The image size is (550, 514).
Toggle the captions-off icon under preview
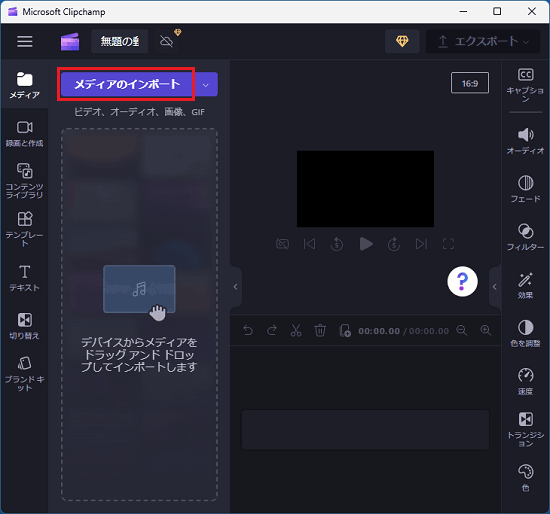pos(282,244)
